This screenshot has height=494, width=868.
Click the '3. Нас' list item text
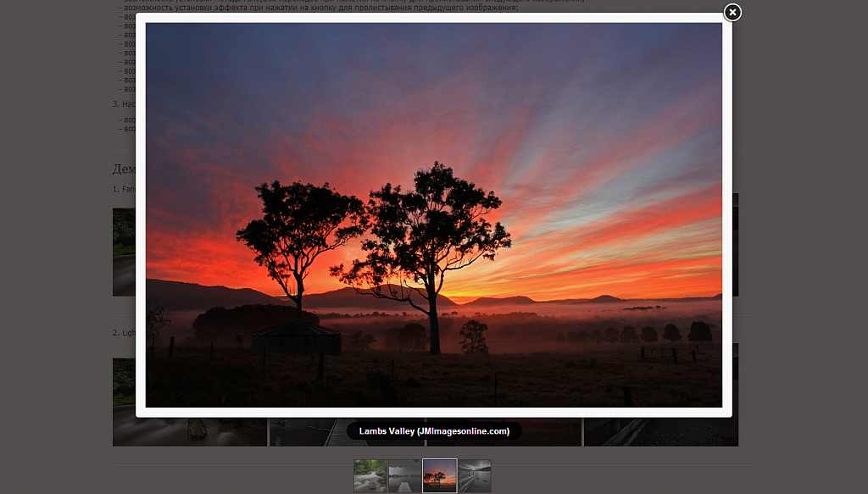[x=124, y=104]
